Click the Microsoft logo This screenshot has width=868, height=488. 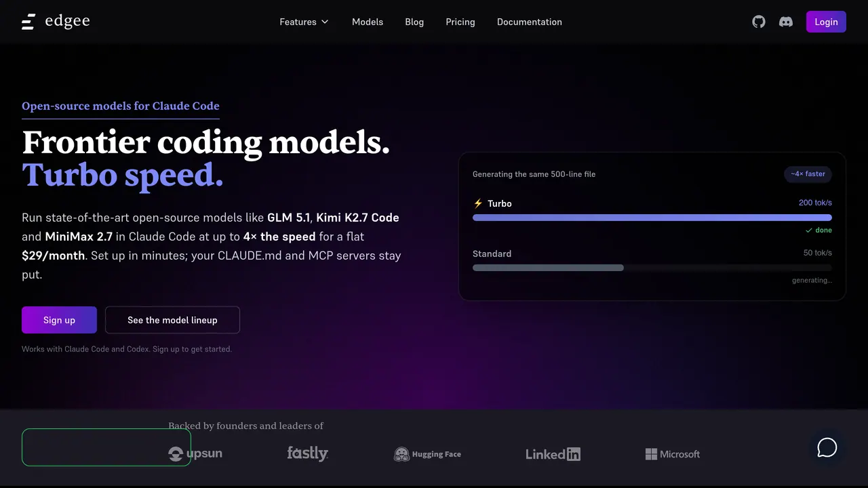tap(673, 454)
